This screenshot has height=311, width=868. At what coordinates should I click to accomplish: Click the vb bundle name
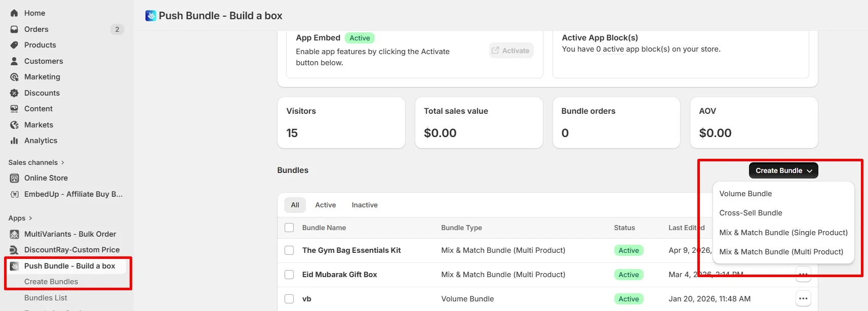coord(307,299)
